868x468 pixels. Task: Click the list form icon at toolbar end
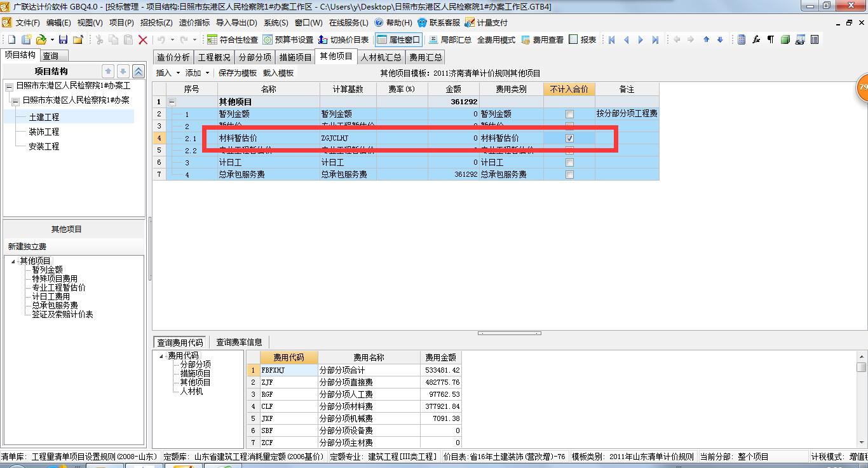[x=815, y=39]
